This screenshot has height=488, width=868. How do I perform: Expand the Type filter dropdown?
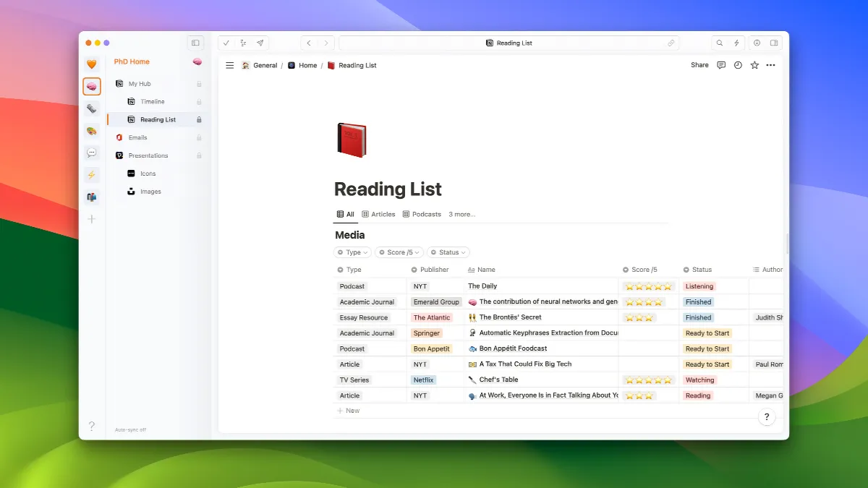pyautogui.click(x=352, y=252)
